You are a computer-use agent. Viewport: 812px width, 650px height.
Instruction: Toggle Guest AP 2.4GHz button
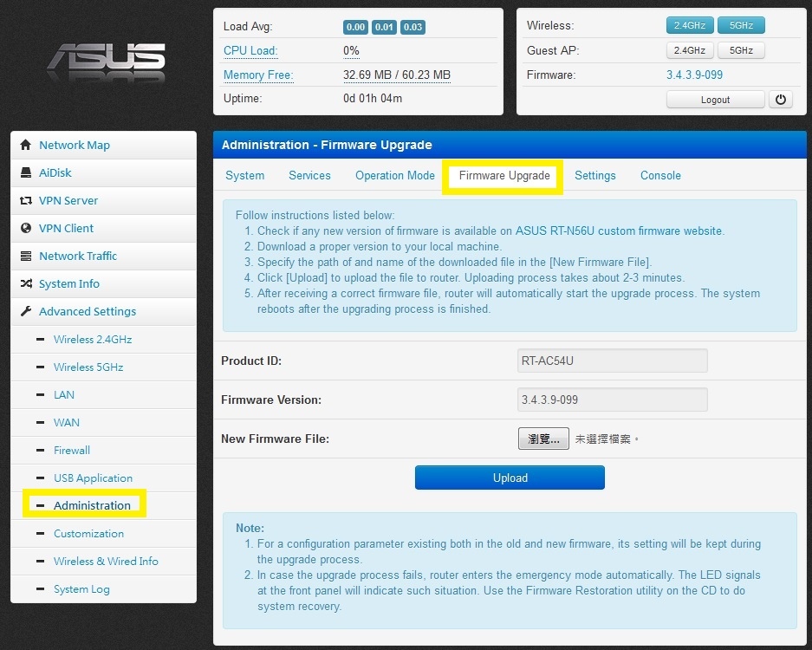point(690,50)
